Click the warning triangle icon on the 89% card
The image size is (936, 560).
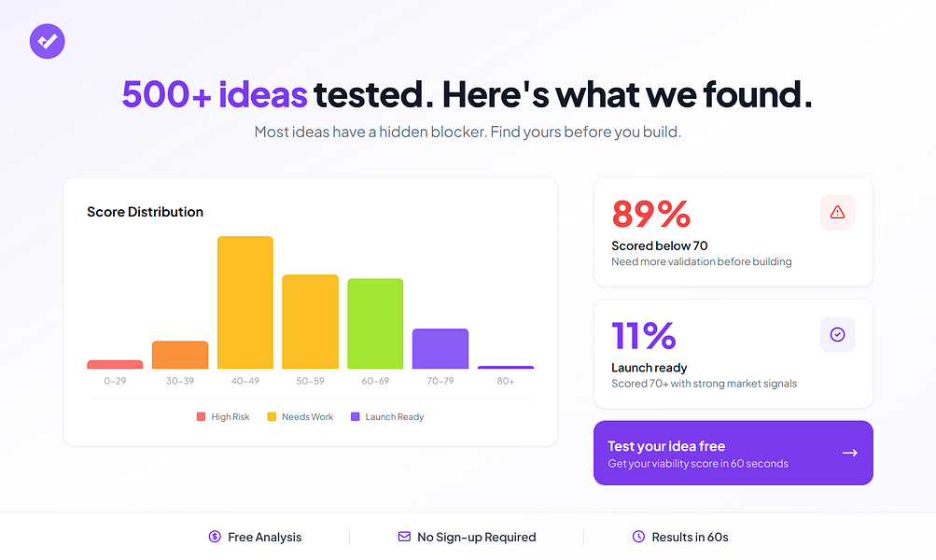click(837, 213)
